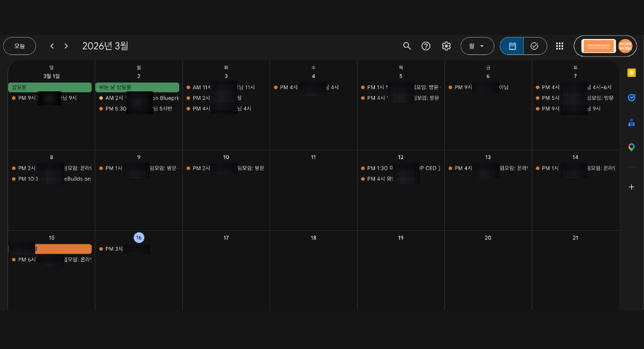Open Google Tasks side panel
Viewport: 644px width, 349px height.
click(631, 97)
